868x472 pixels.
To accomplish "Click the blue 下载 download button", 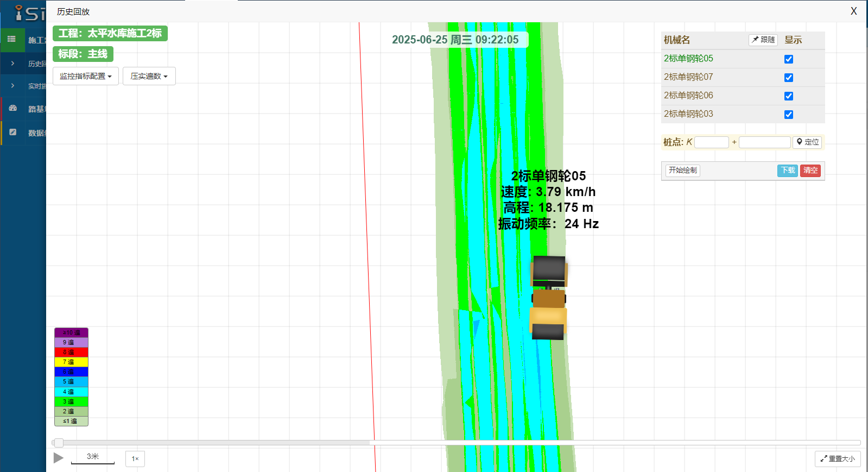I will tap(787, 171).
